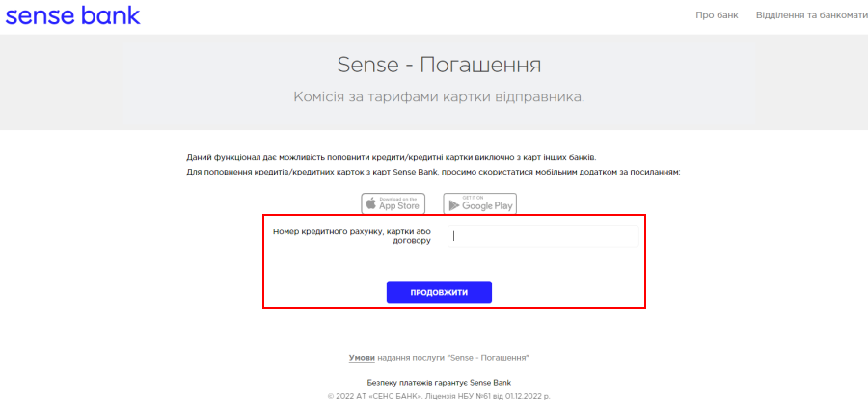Image resolution: width=868 pixels, height=404 pixels.
Task: Click the Apple logo in the App Store badge
Action: coord(371,203)
